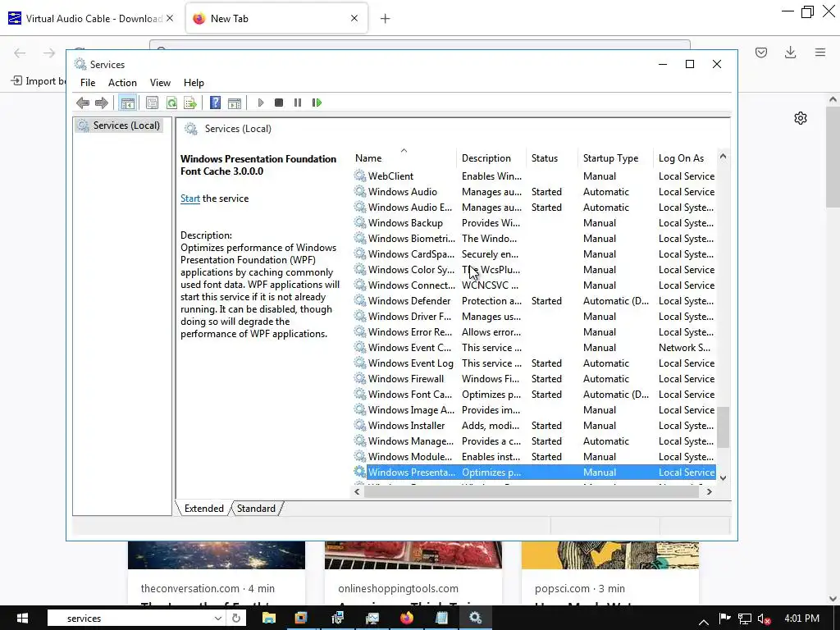The width and height of the screenshot is (840, 630).
Task: Click the Stop Service square icon
Action: (x=279, y=103)
